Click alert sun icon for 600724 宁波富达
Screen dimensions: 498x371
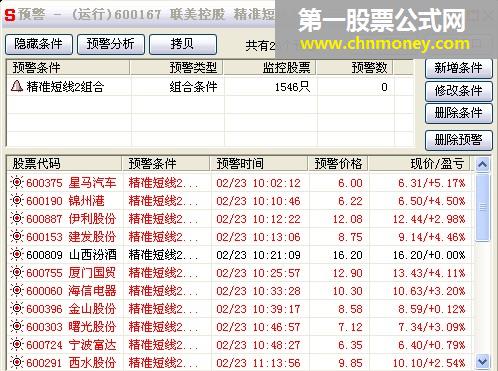point(16,344)
